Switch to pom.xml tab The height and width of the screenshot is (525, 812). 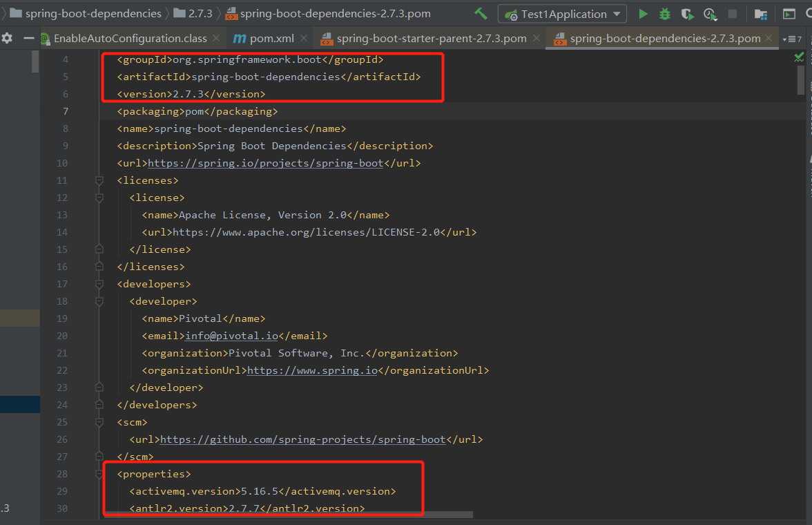click(271, 39)
